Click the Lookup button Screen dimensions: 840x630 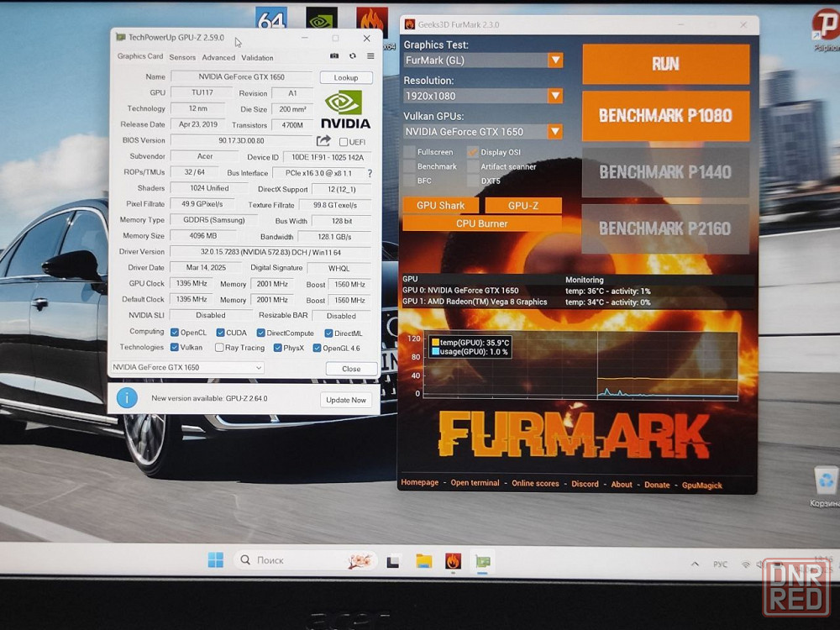click(x=346, y=77)
